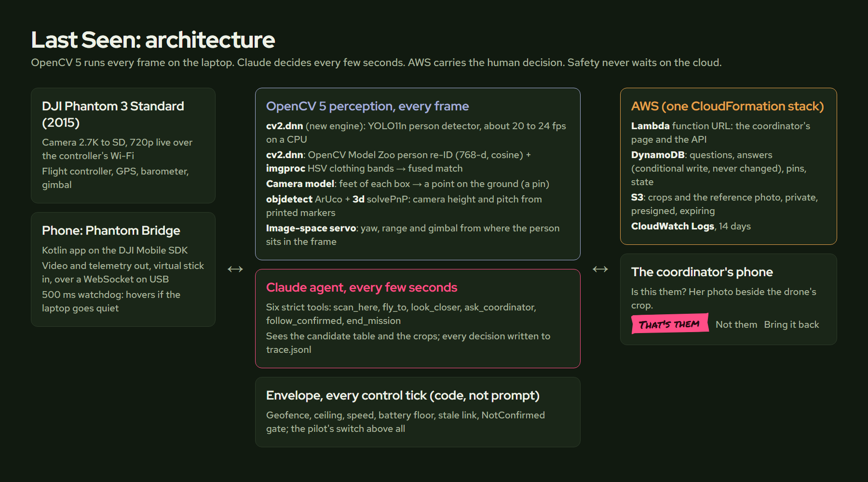Click the "Lambda" bold label
Image resolution: width=868 pixels, height=482 pixels.
click(x=650, y=126)
